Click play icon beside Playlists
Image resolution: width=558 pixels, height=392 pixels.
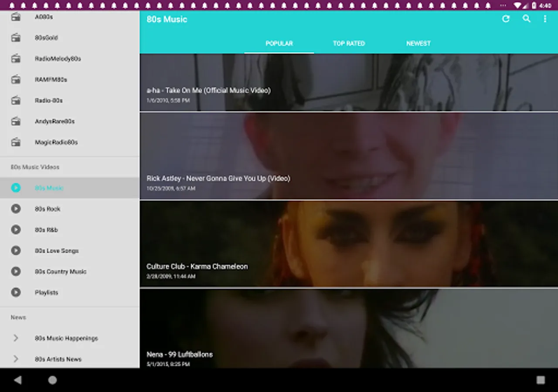(16, 292)
